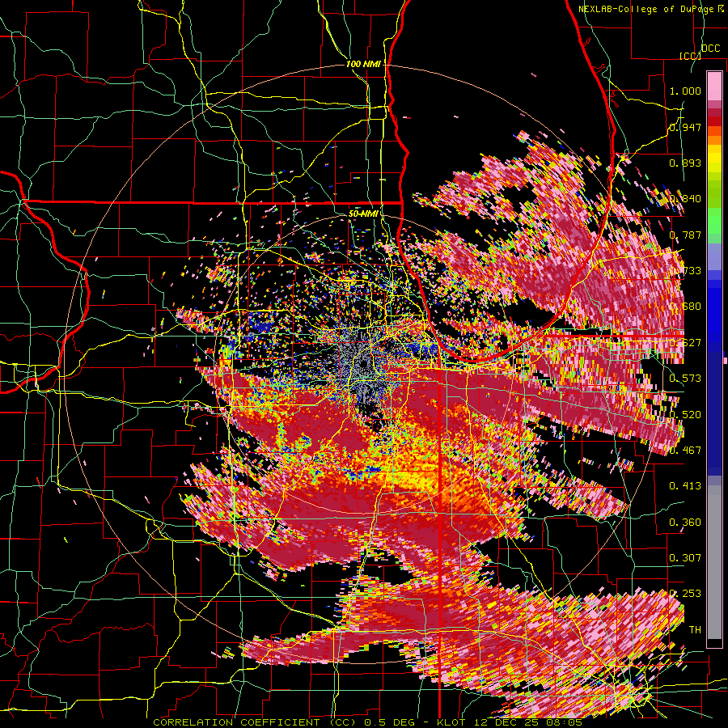
Task: Pick the pink swatch beside 1.000
Action: coord(714,87)
